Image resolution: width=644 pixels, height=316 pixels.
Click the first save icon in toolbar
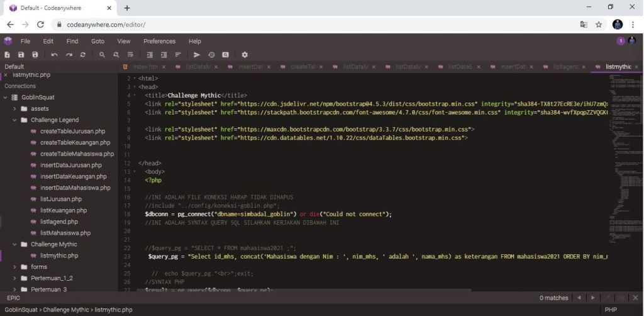pos(21,55)
